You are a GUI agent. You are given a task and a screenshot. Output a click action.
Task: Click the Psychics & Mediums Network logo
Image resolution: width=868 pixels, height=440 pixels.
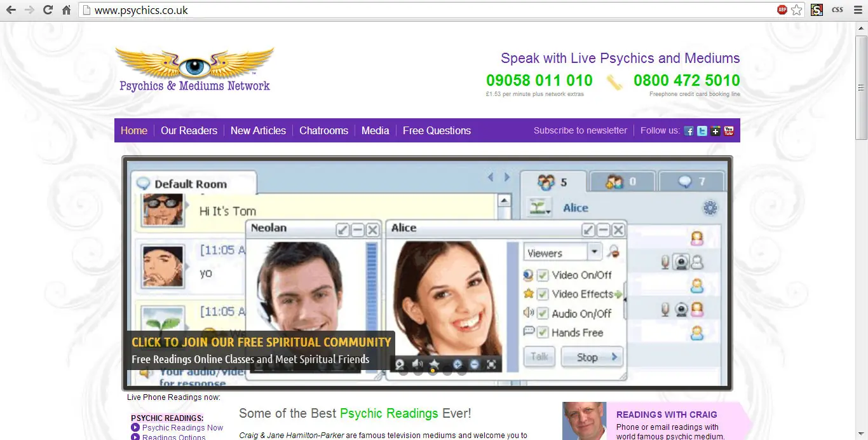[194, 70]
